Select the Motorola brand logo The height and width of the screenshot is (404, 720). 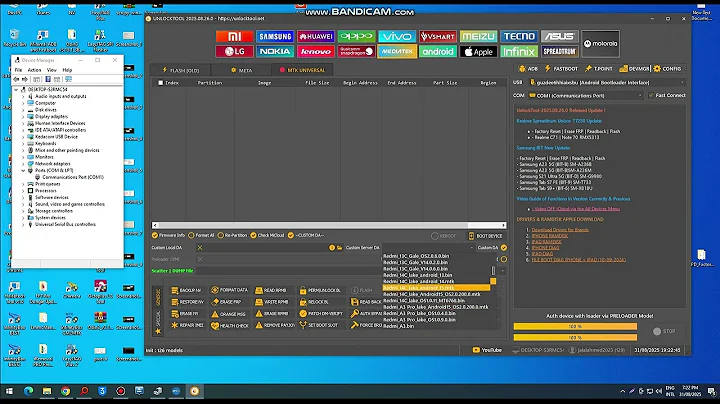point(600,44)
